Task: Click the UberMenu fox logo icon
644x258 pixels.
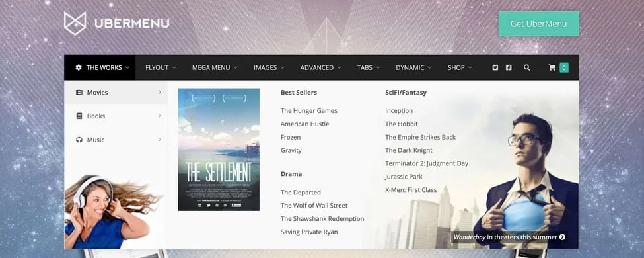Action: [75, 23]
